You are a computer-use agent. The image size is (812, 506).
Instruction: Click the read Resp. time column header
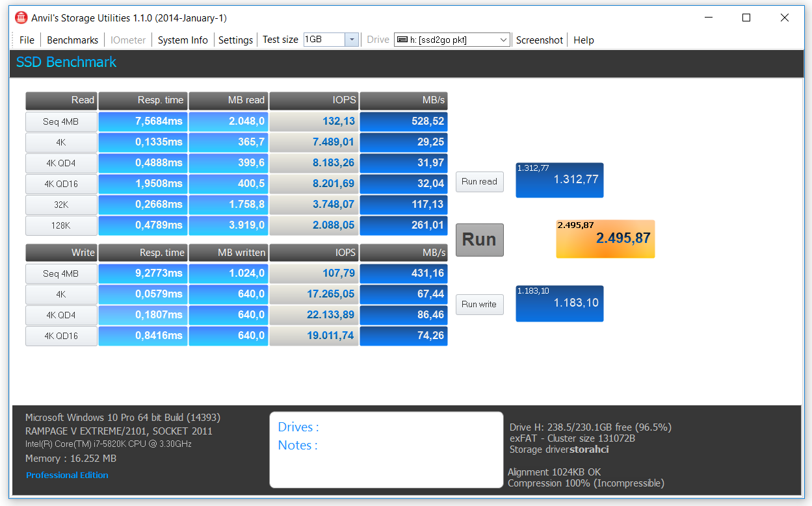(143, 101)
